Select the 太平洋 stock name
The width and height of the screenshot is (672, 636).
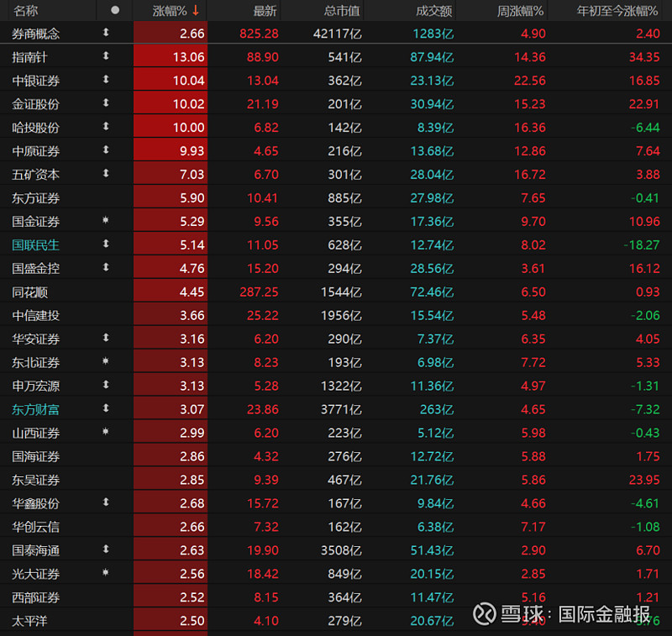coord(29,621)
